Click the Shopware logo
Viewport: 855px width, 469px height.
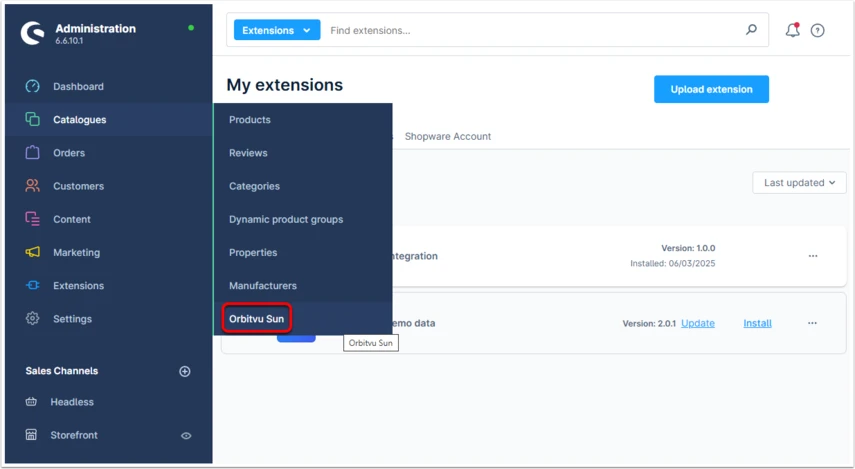coord(33,33)
